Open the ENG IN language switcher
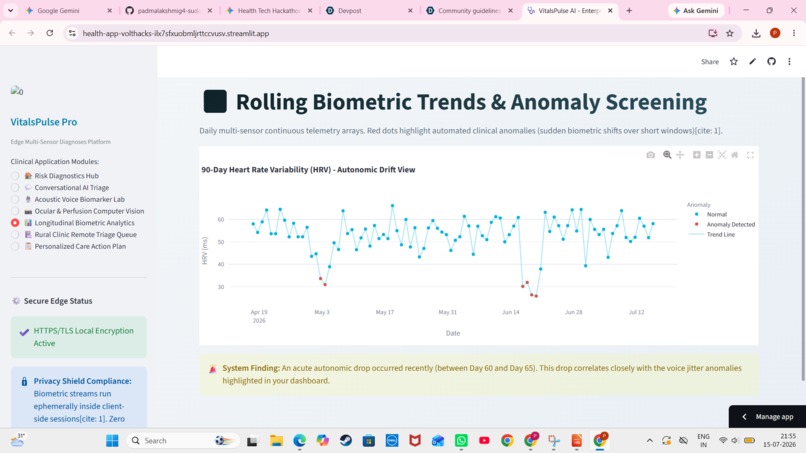 pyautogui.click(x=703, y=441)
